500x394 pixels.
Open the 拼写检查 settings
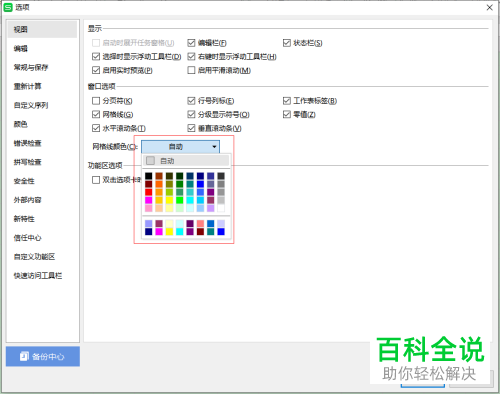pos(27,162)
